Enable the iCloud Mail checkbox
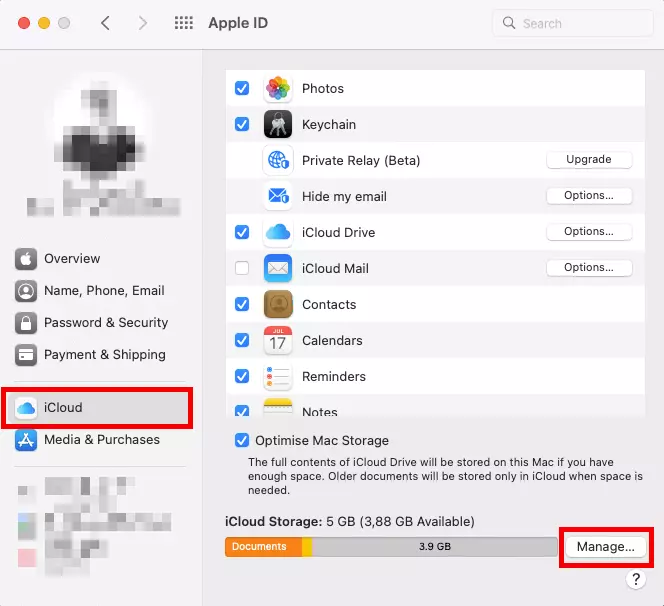The image size is (664, 606). pos(242,268)
